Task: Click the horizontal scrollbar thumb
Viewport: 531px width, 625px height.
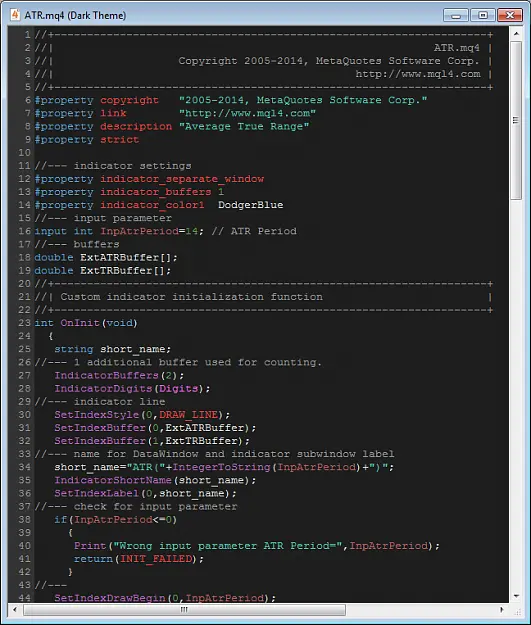Action: point(184,610)
